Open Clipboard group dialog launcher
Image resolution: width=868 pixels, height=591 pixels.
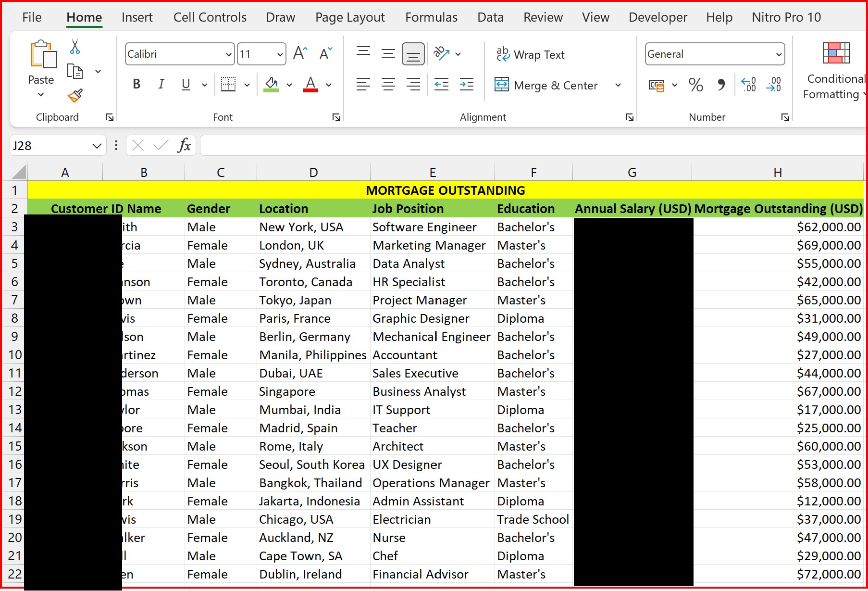pos(110,117)
